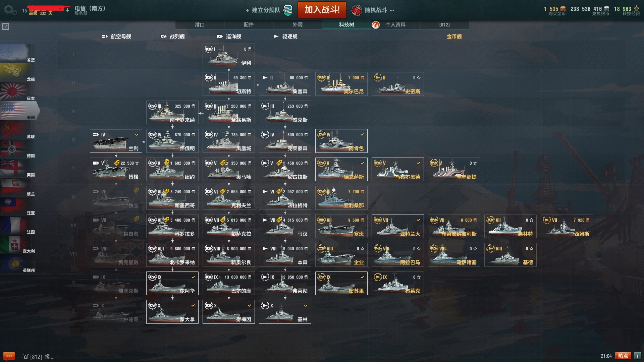Select the 基林 tier X destroyer tile

285,312
